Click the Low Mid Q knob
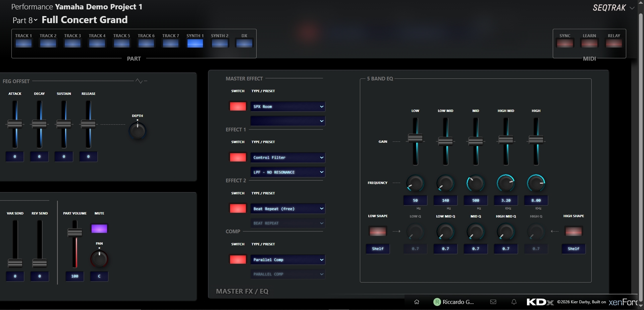 (445, 232)
